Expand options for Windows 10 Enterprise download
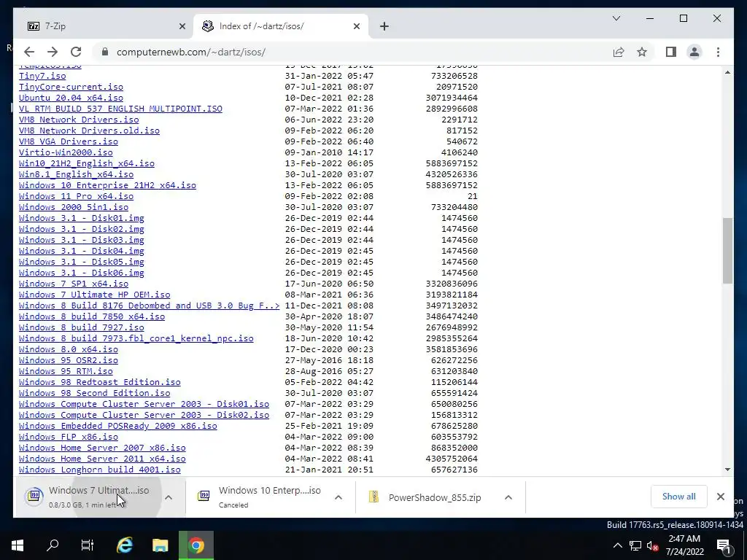The image size is (747, 560). click(338, 497)
